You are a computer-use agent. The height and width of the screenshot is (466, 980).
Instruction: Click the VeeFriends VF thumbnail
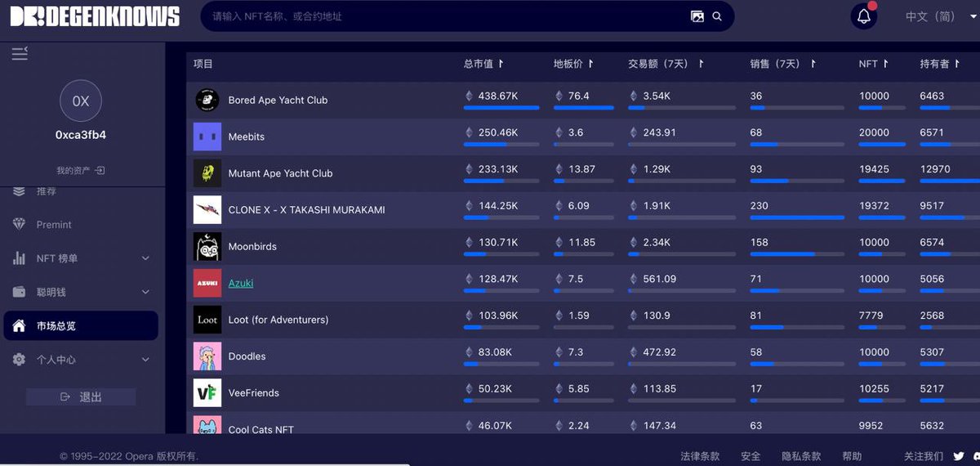(207, 392)
